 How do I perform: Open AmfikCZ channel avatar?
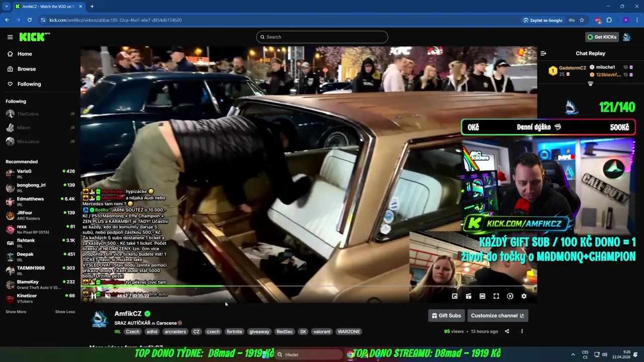coord(100,319)
